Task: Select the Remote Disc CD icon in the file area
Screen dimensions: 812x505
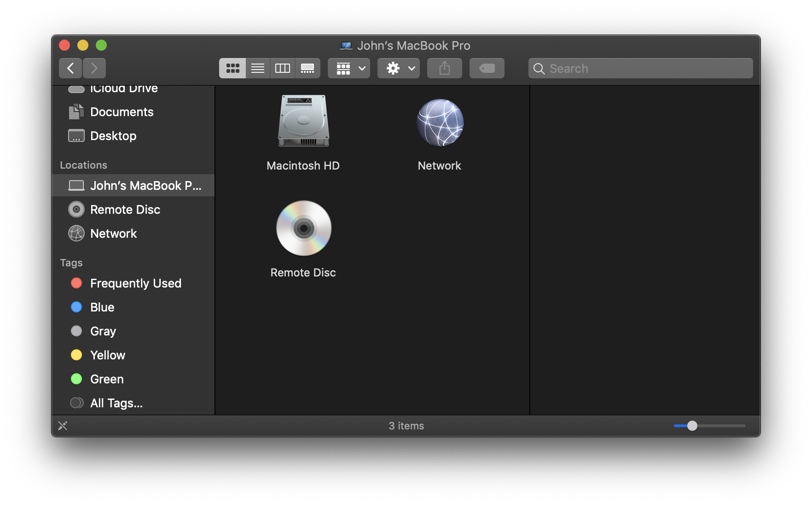Action: (x=303, y=228)
